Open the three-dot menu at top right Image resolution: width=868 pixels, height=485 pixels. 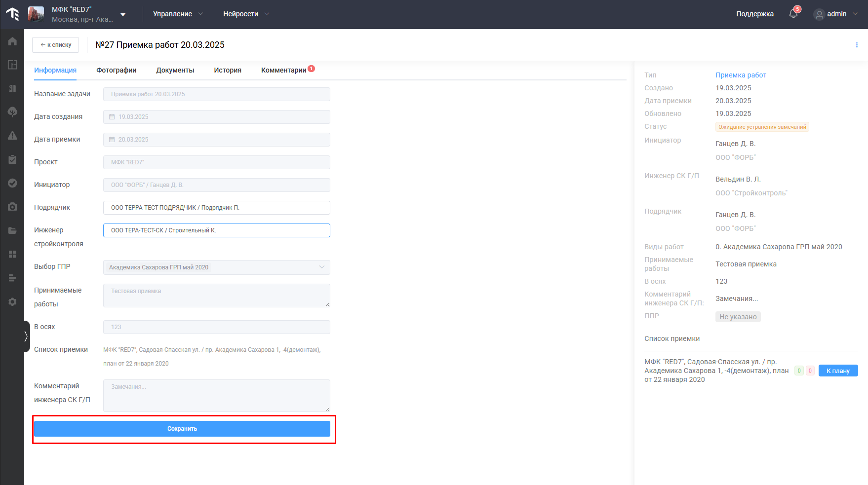point(856,45)
